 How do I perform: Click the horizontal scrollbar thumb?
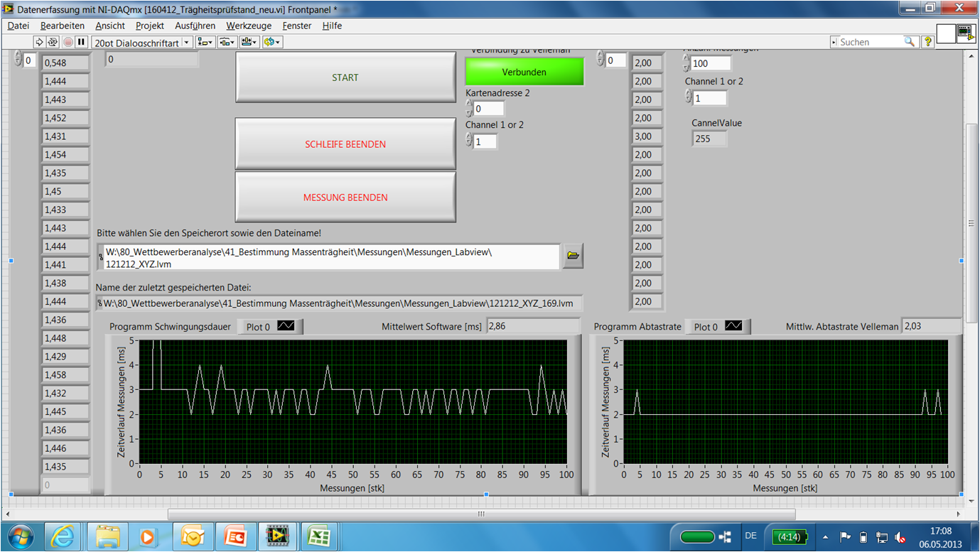481,514
